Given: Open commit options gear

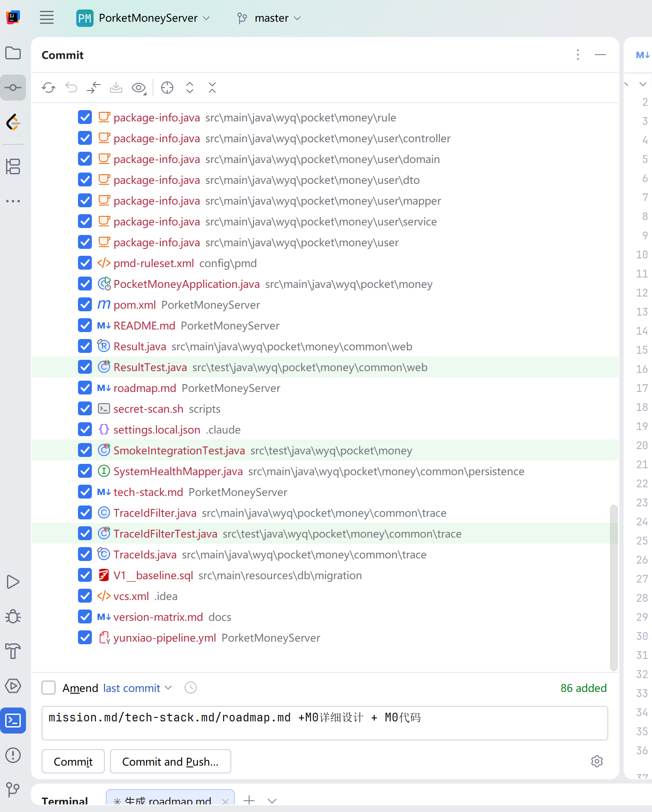Looking at the screenshot, I should click(597, 761).
